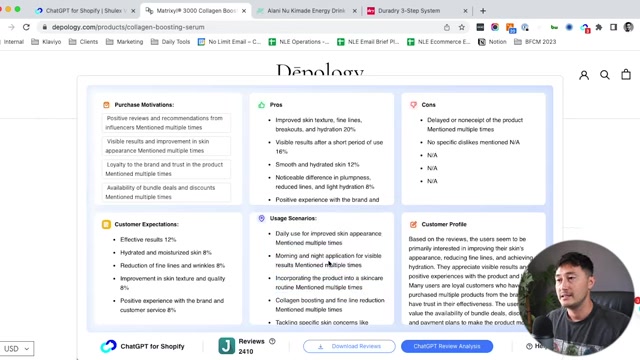Click the ChatGPT for Shopify logo icon
The height and width of the screenshot is (360, 640).
(108, 346)
